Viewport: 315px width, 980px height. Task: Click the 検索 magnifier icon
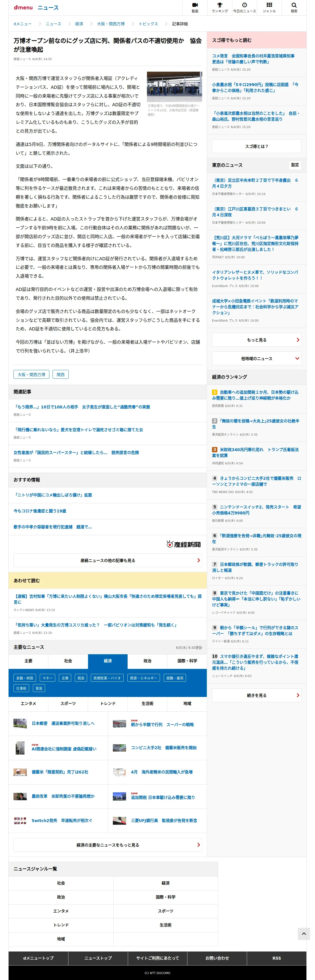pyautogui.click(x=294, y=8)
